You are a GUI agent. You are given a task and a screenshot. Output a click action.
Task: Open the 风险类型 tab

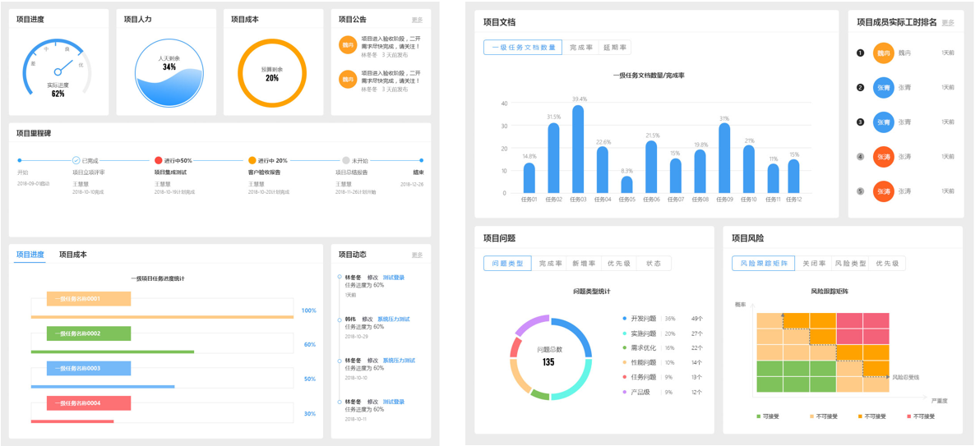tap(850, 264)
